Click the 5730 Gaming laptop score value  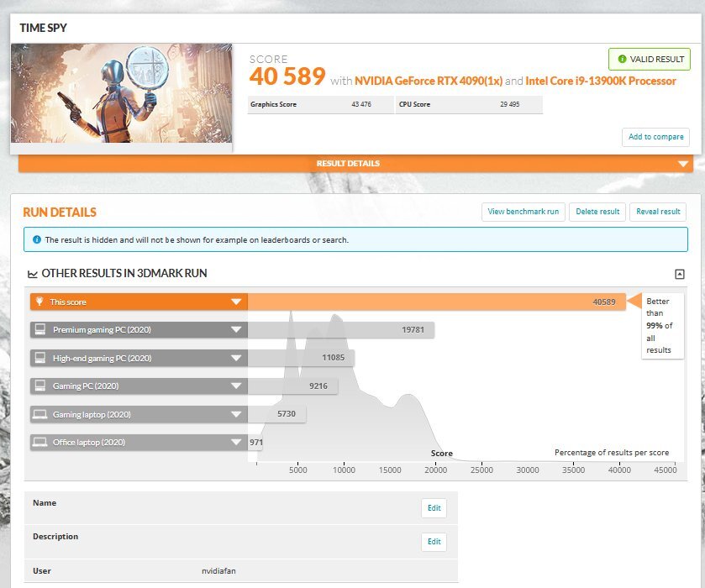pos(287,413)
